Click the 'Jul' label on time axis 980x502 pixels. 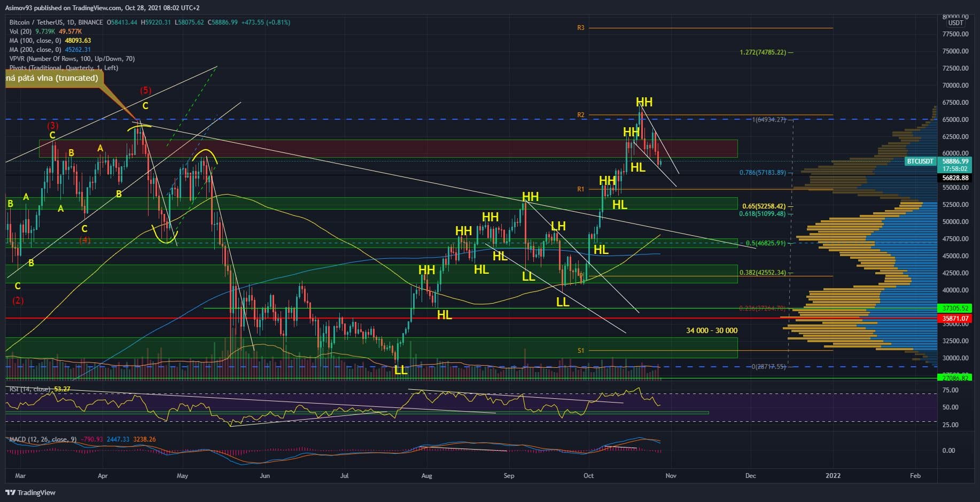344,476
